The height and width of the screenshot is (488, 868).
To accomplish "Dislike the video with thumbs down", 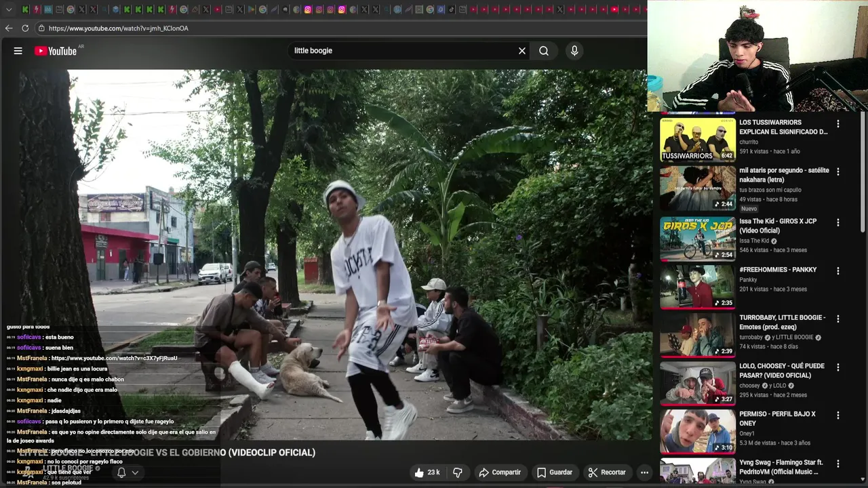I will coord(458,472).
